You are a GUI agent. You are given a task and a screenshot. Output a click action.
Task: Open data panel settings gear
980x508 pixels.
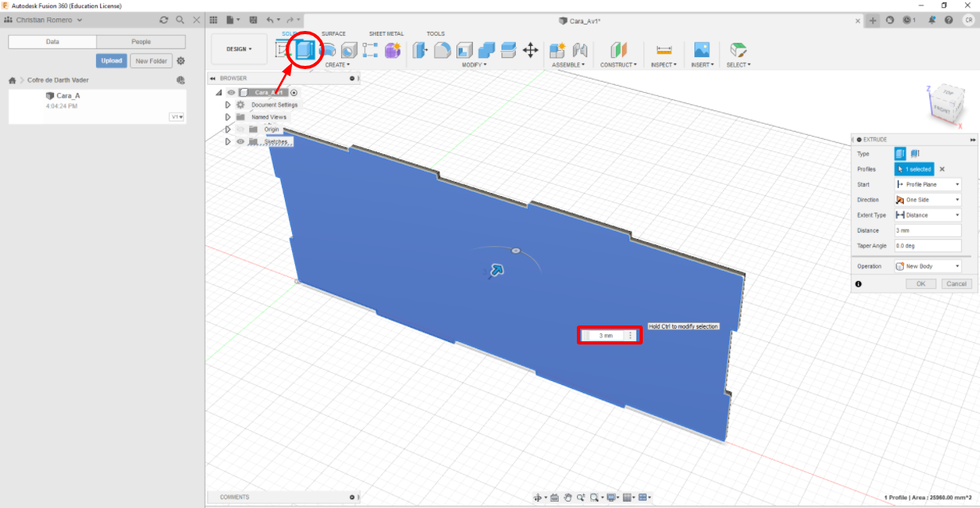coord(181,61)
